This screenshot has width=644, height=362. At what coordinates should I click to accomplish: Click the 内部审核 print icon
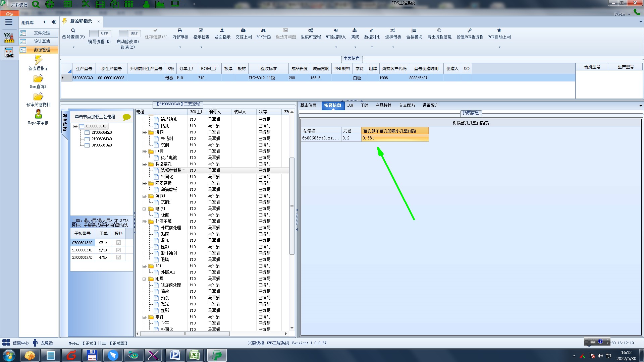(180, 31)
